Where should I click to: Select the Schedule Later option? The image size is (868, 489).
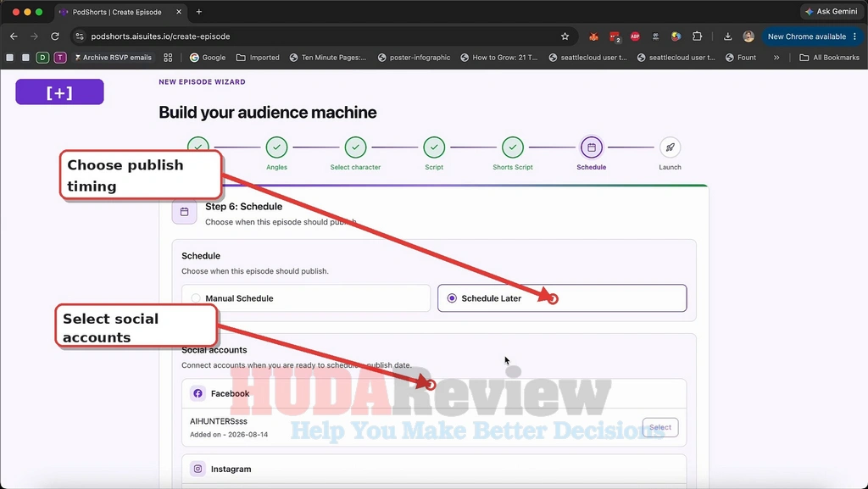point(562,298)
